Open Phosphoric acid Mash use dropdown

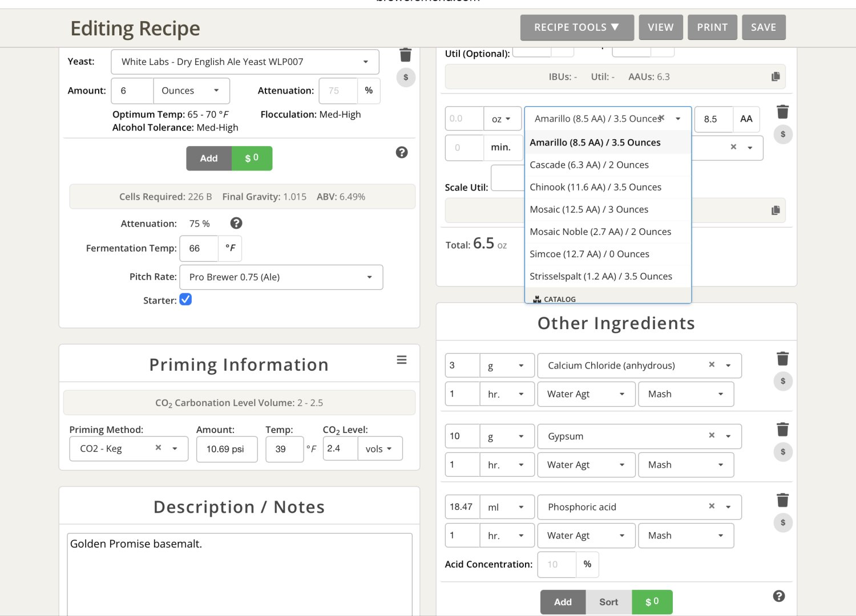coord(686,536)
